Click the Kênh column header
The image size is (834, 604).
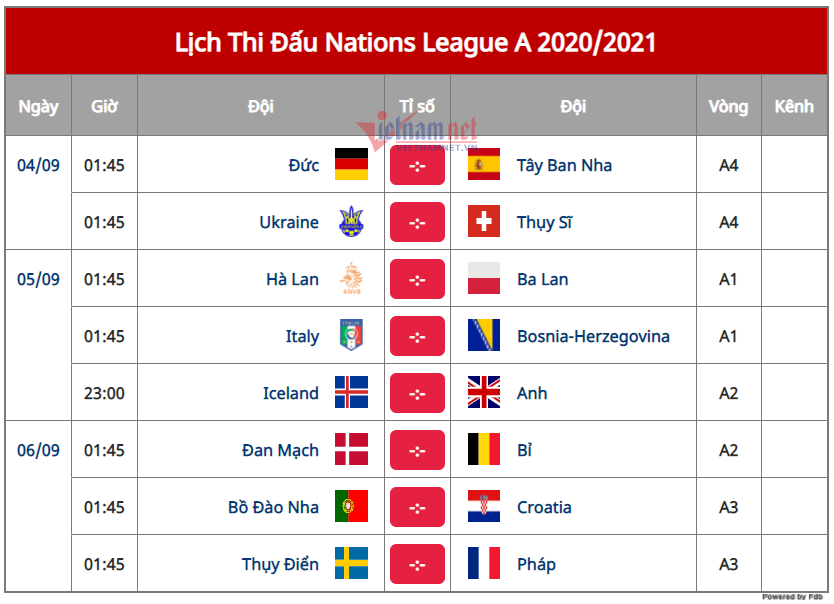click(x=794, y=106)
